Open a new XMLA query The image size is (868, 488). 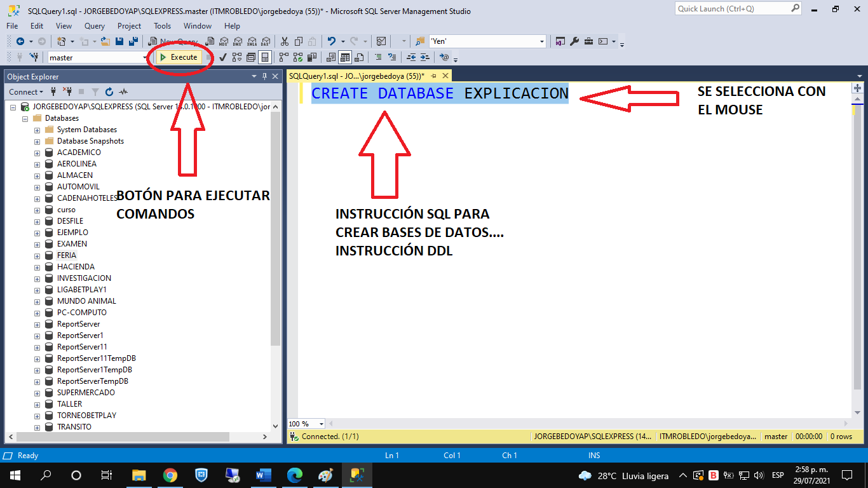(x=252, y=41)
